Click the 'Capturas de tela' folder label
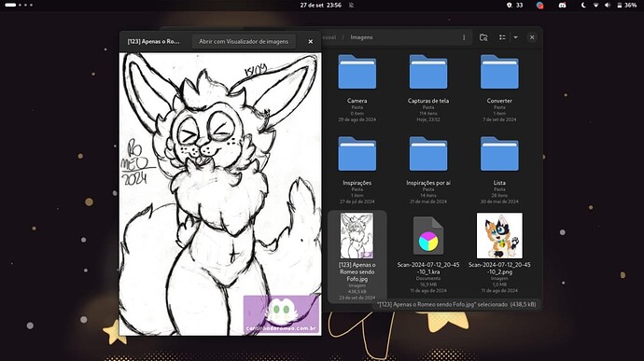This screenshot has height=361, width=644. point(428,101)
